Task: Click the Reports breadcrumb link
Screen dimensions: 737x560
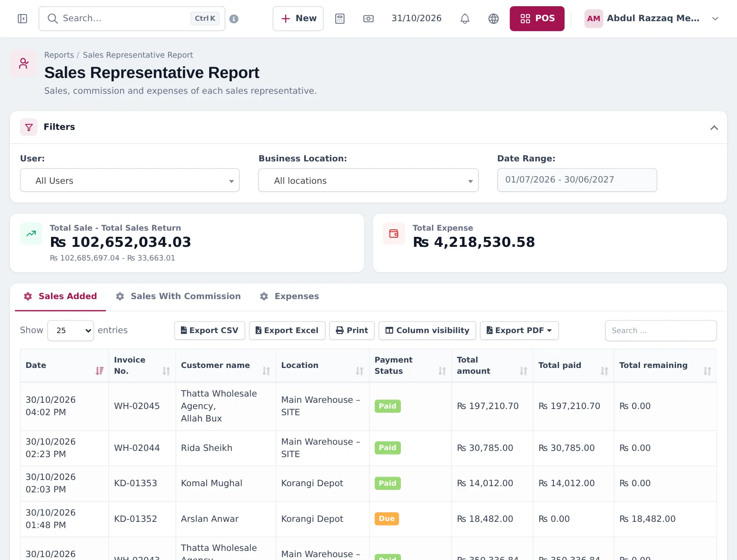Action: click(59, 55)
